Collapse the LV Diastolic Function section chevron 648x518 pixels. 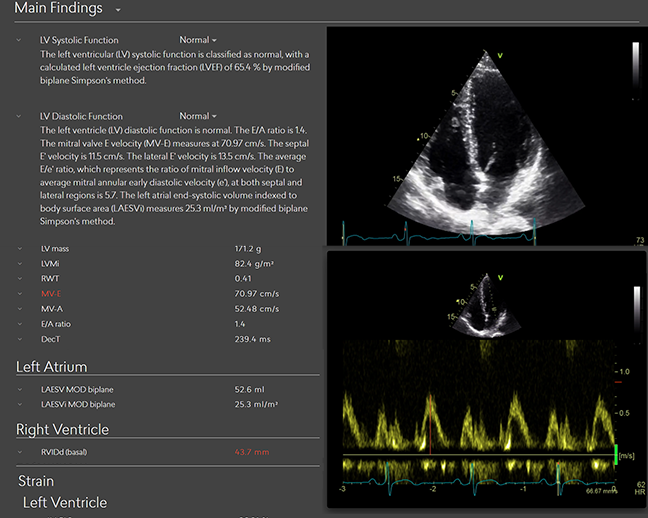click(19, 116)
